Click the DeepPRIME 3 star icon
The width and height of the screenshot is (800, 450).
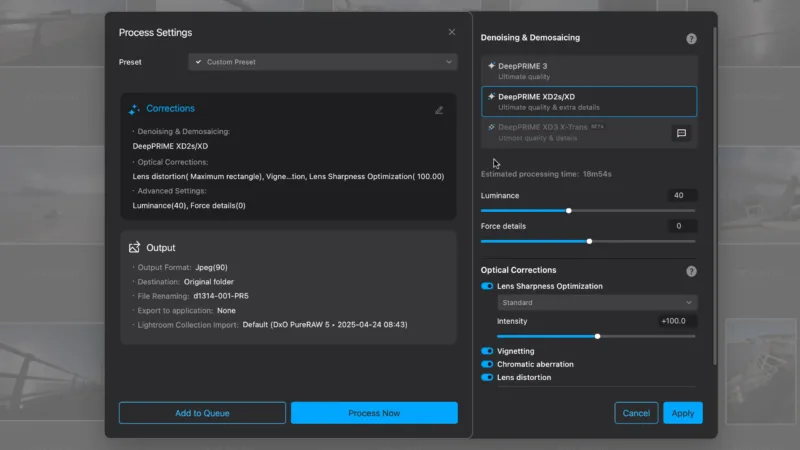point(491,66)
